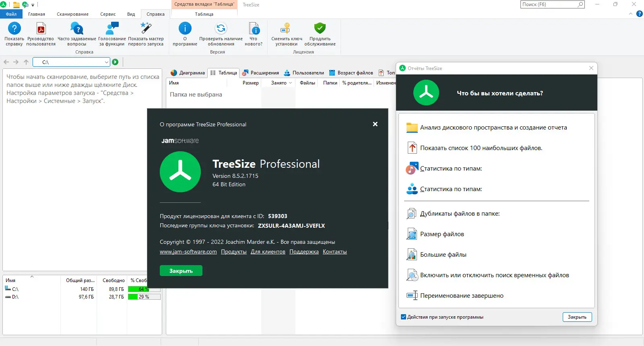
Task: Go up one folder level arrow
Action: pyautogui.click(x=26, y=62)
